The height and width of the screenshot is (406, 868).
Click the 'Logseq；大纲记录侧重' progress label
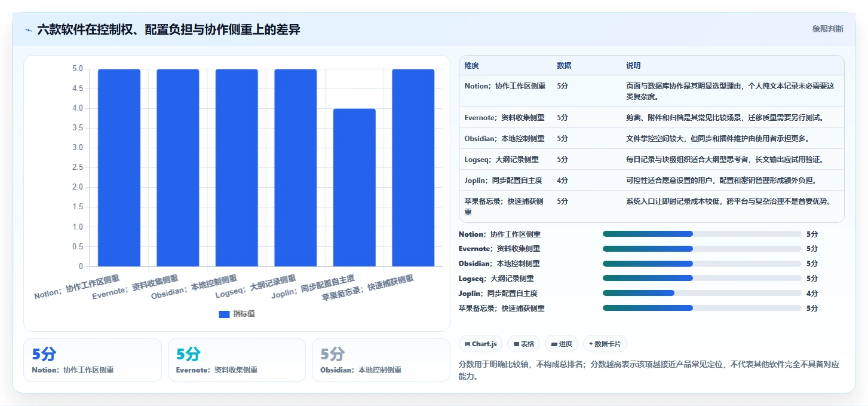click(x=496, y=279)
